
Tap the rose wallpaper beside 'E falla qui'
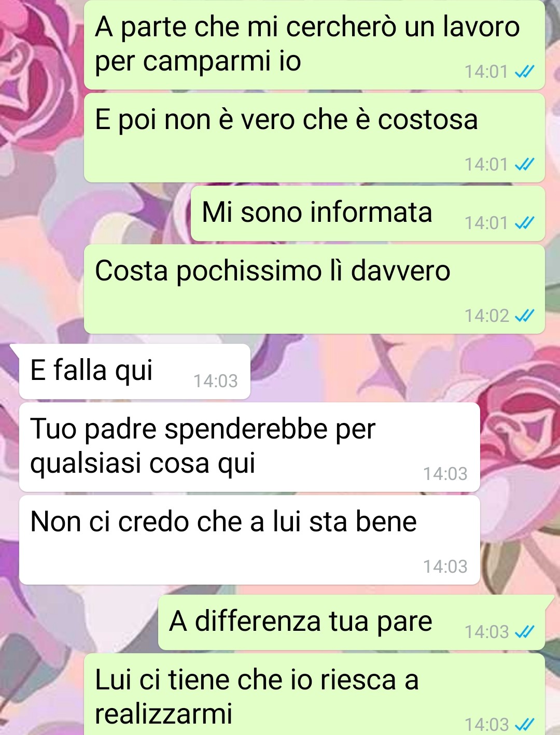coord(404,372)
